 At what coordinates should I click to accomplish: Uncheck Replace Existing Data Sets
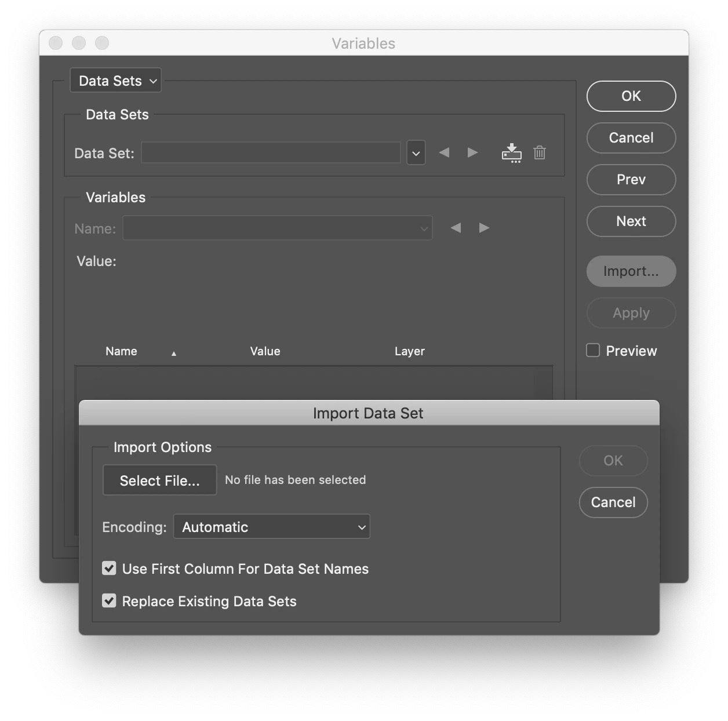point(109,600)
